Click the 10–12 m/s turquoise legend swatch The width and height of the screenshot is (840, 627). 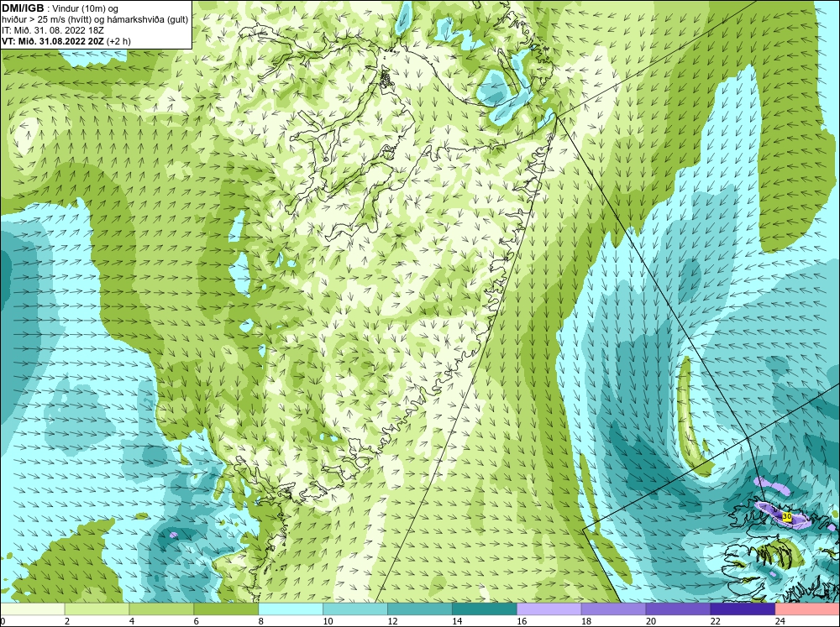355,609
